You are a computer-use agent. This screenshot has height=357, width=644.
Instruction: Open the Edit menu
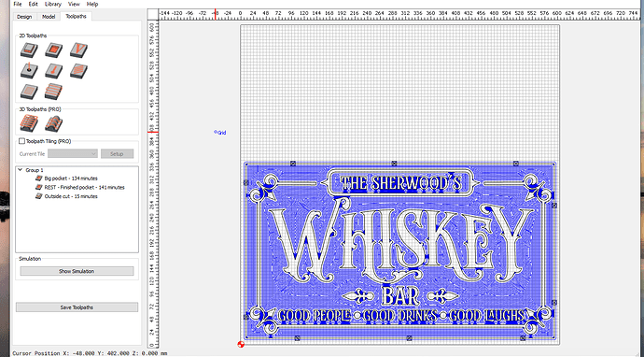point(34,4)
